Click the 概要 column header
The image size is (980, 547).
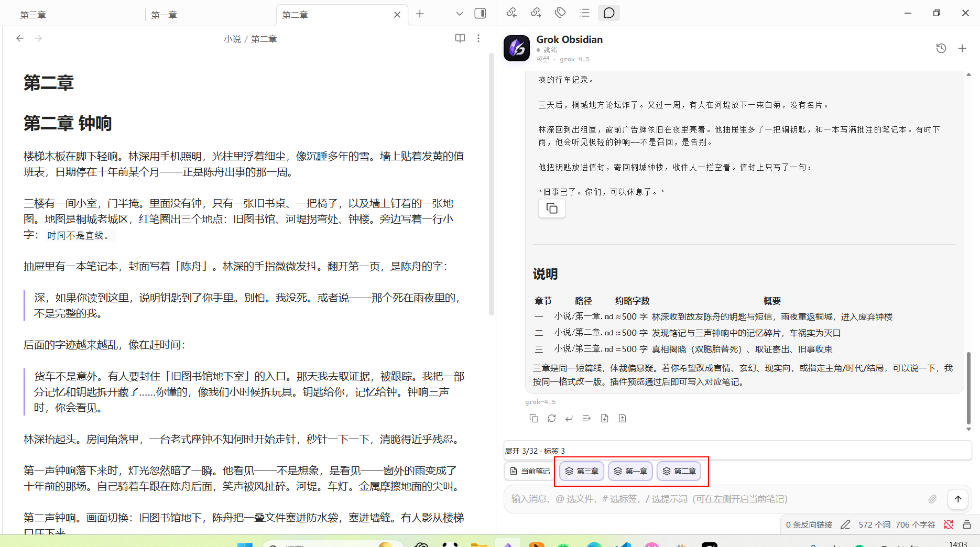[x=772, y=301]
